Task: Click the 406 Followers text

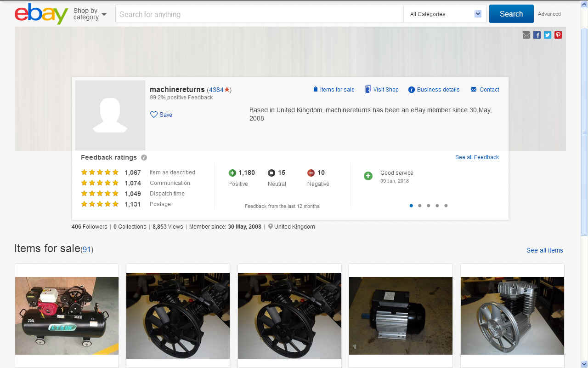Action: click(x=90, y=227)
